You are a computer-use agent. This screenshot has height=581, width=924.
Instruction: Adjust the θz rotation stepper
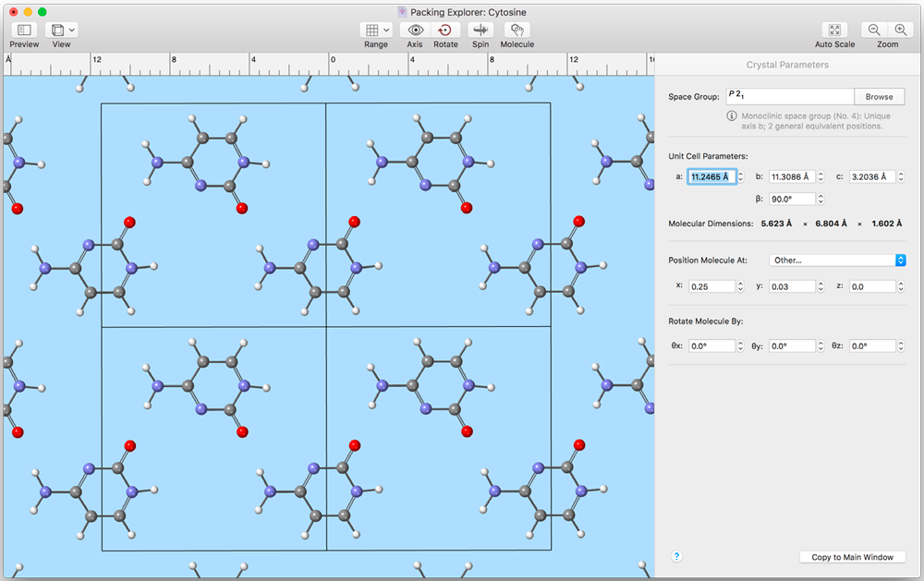pos(900,345)
